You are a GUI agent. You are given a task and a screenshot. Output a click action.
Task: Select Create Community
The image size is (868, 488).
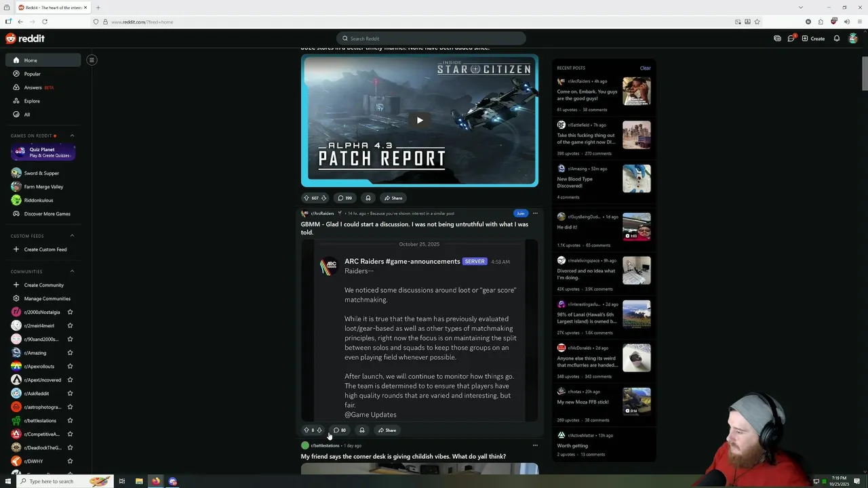click(43, 285)
